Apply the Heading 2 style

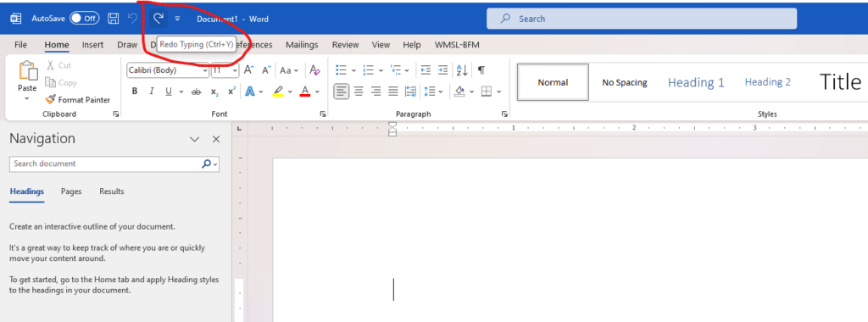[x=768, y=82]
